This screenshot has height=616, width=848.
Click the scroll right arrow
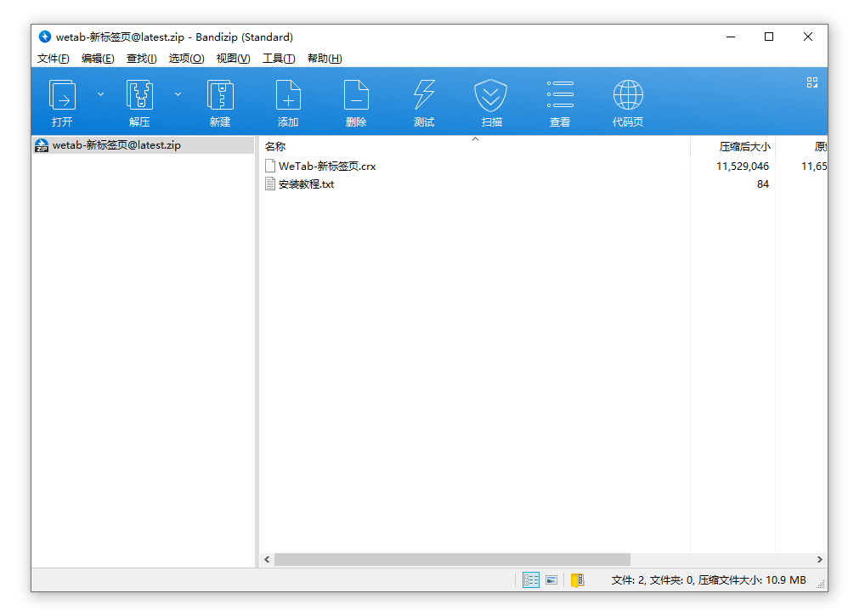pyautogui.click(x=819, y=559)
